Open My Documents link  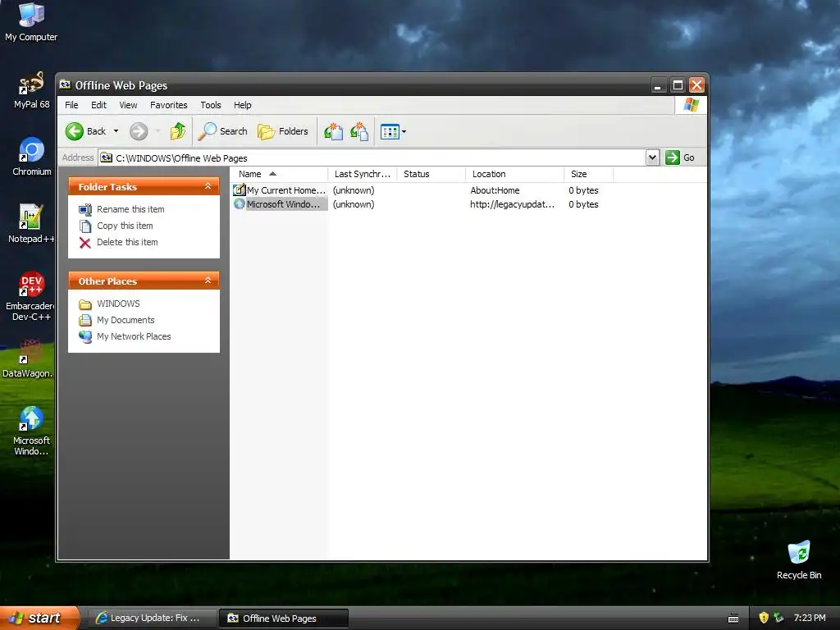(126, 321)
